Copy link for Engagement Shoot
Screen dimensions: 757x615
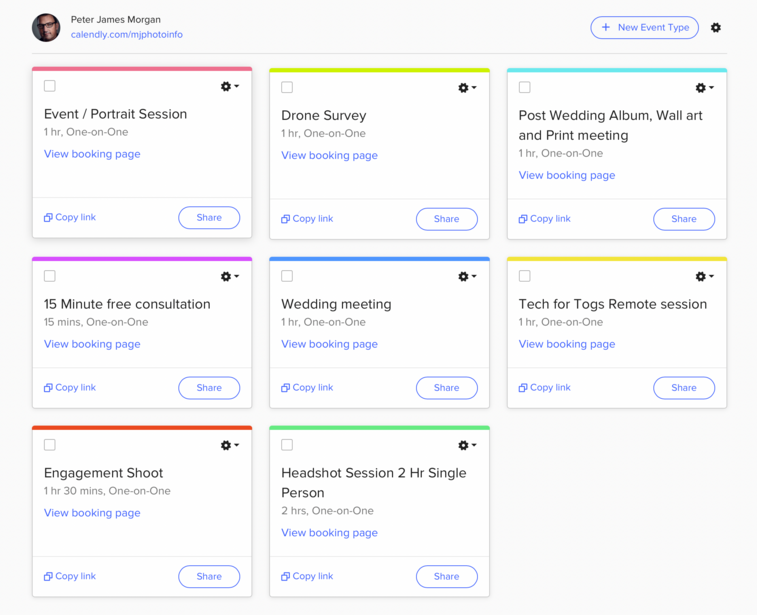click(70, 576)
